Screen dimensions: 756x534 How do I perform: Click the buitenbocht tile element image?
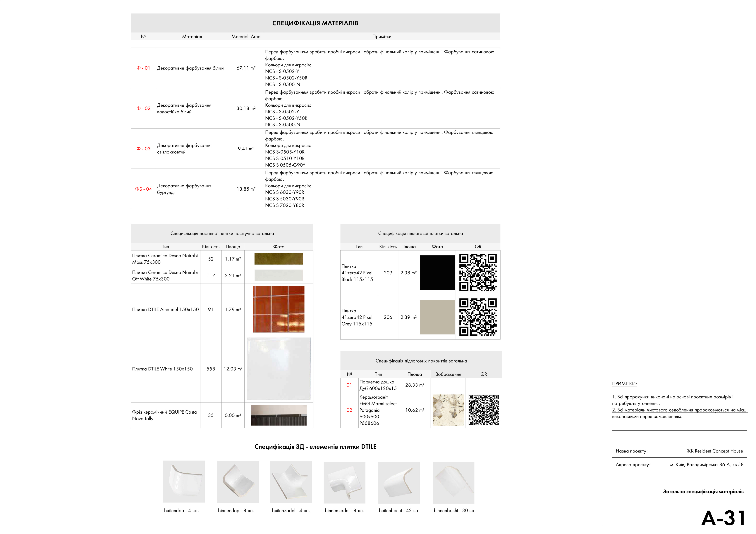pos(399,482)
